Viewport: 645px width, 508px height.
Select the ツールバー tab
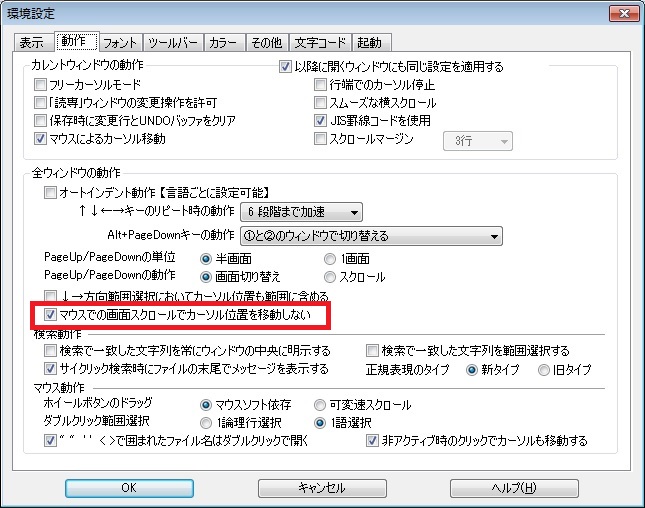pyautogui.click(x=174, y=42)
